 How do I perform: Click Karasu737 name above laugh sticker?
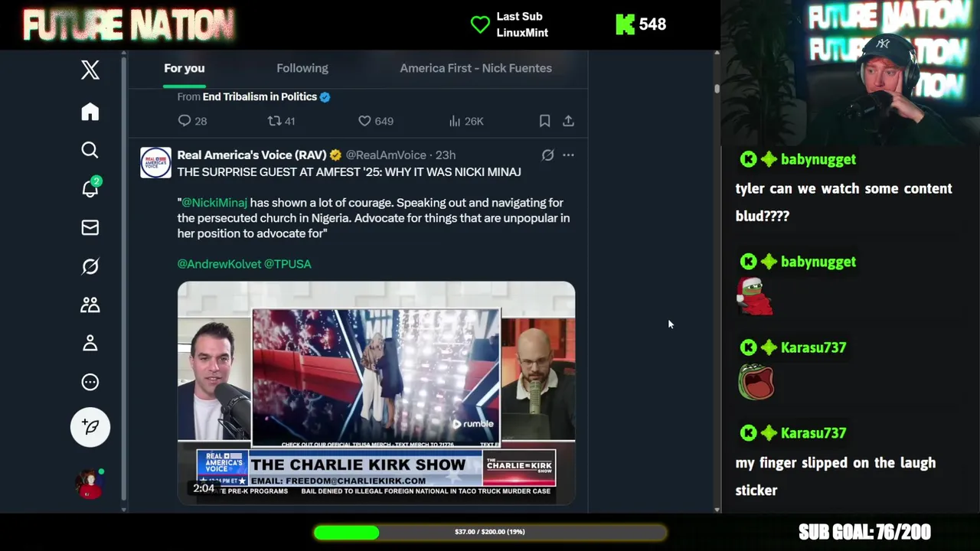pyautogui.click(x=813, y=347)
